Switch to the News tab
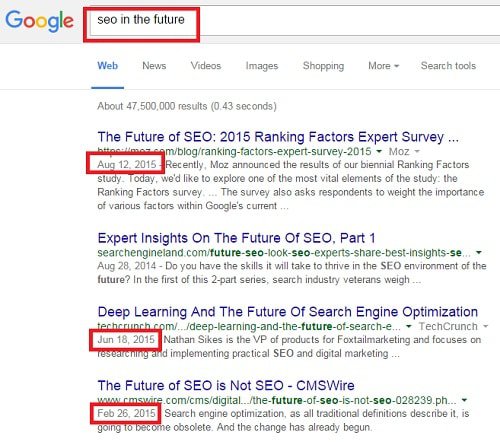500x442 pixels. point(154,66)
